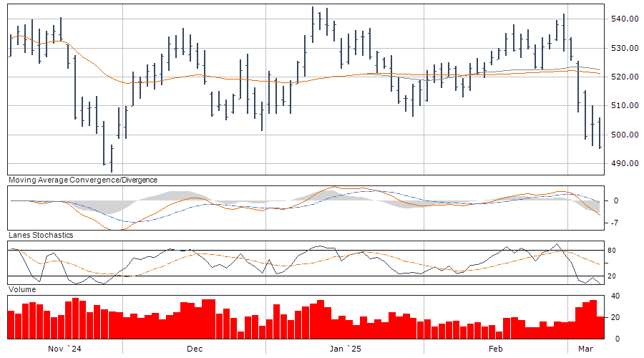Select the Dec date label
Viewport: 644px width, 358px height.
point(194,349)
